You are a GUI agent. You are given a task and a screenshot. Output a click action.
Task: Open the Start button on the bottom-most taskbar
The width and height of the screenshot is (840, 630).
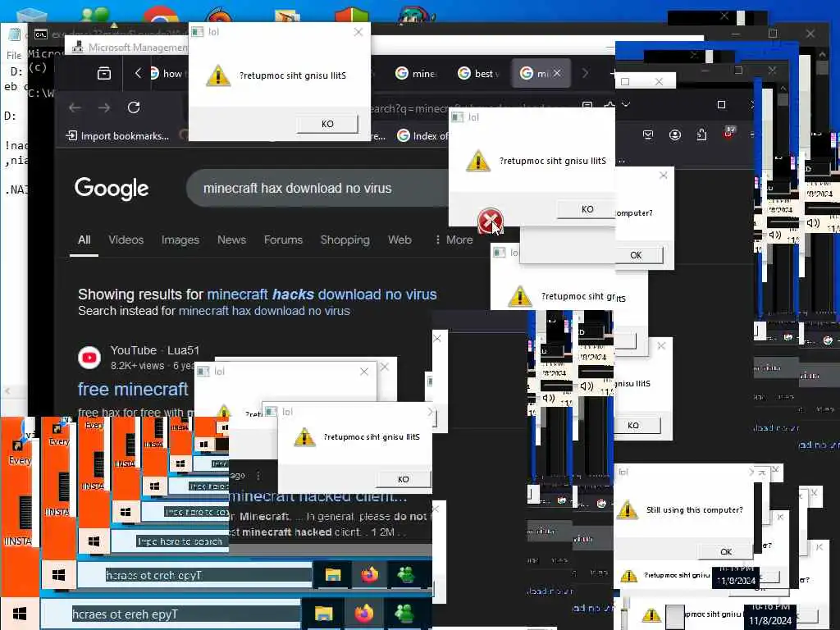tap(20, 614)
